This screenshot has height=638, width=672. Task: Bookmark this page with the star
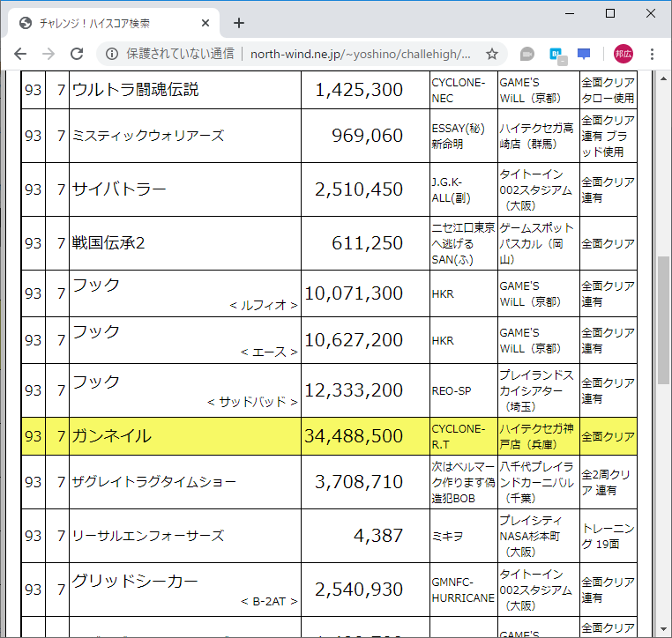pos(492,54)
